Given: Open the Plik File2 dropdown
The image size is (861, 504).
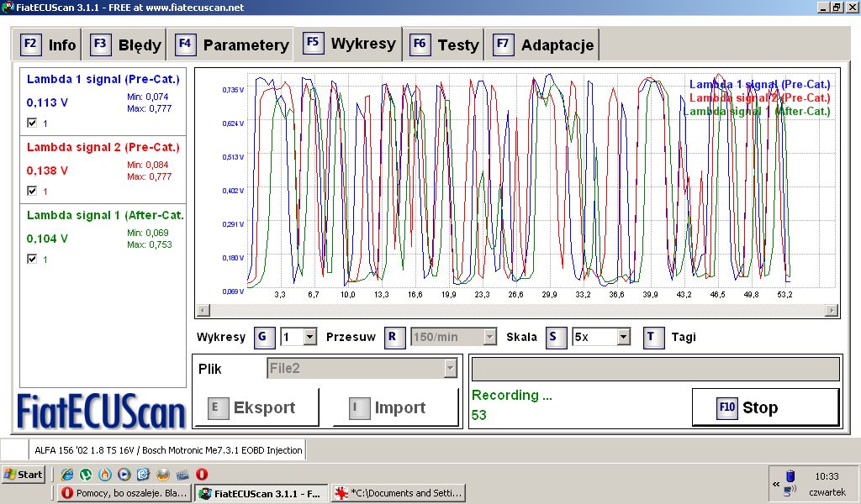Looking at the screenshot, I should (451, 368).
